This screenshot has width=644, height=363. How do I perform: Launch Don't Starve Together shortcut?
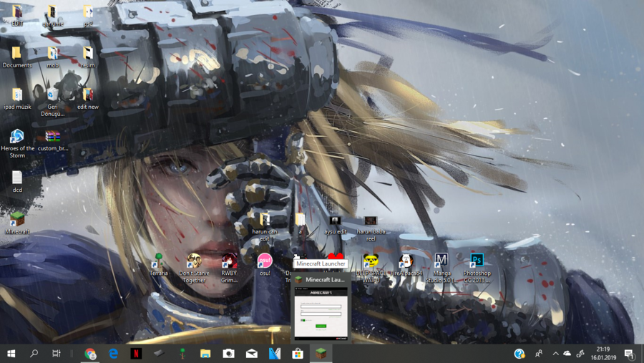click(194, 268)
